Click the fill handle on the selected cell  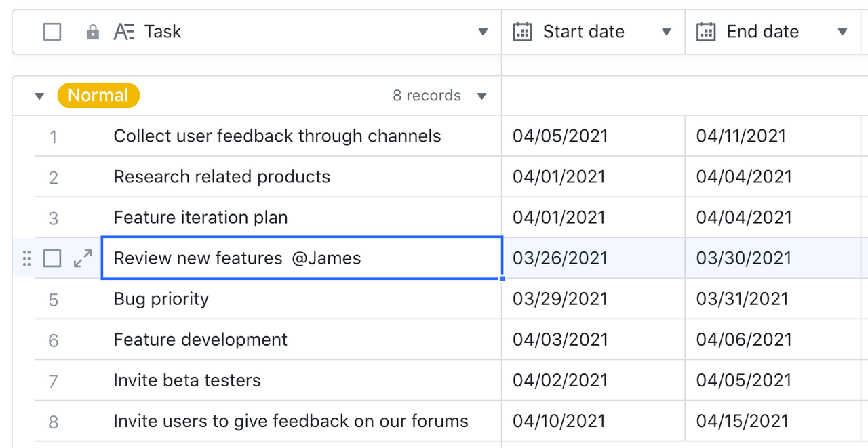(502, 278)
